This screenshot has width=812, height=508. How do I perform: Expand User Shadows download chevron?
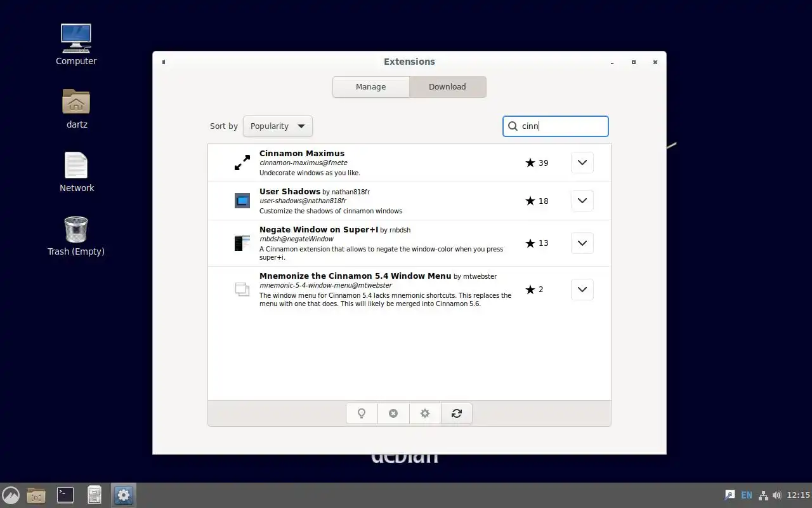pos(582,201)
